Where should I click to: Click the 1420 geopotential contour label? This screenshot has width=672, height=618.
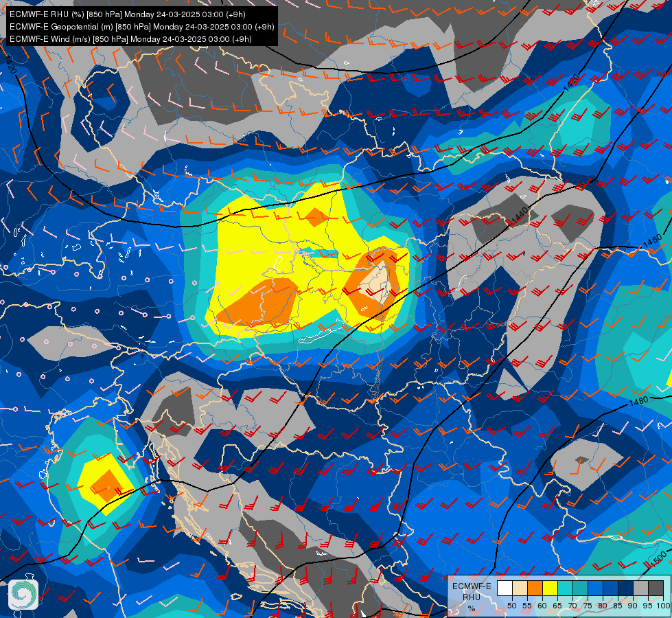(x=10, y=65)
